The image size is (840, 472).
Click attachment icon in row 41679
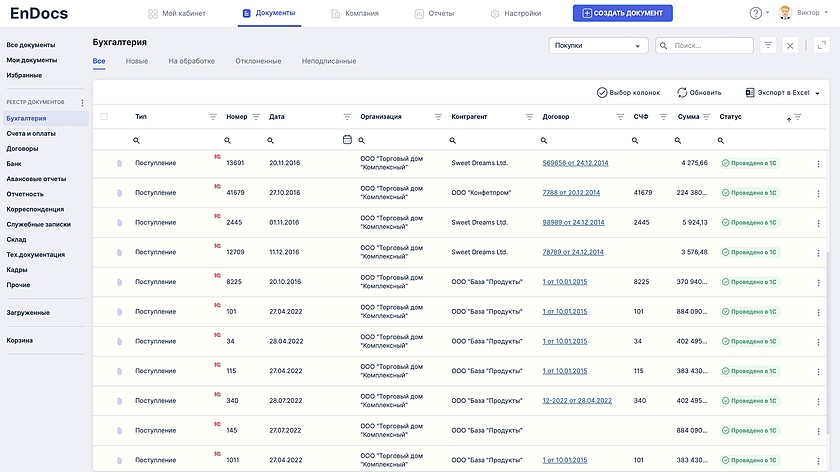(x=119, y=193)
